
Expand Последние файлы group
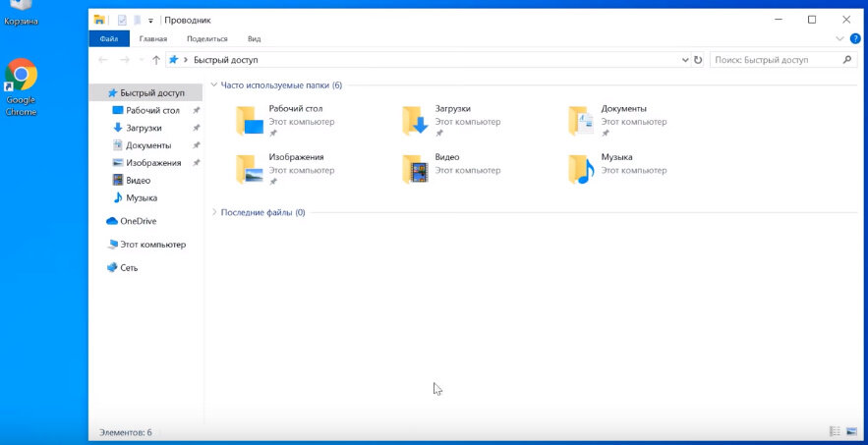(214, 212)
